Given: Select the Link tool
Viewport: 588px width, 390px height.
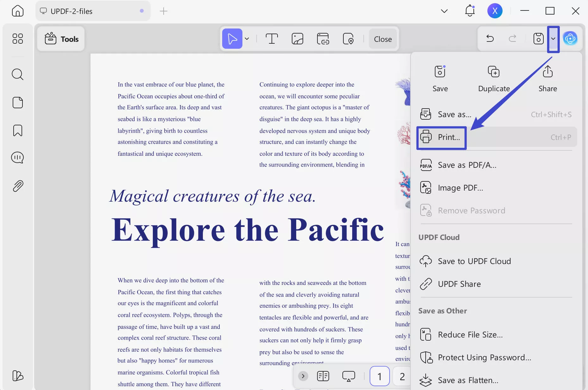Looking at the screenshot, I should pos(323,39).
